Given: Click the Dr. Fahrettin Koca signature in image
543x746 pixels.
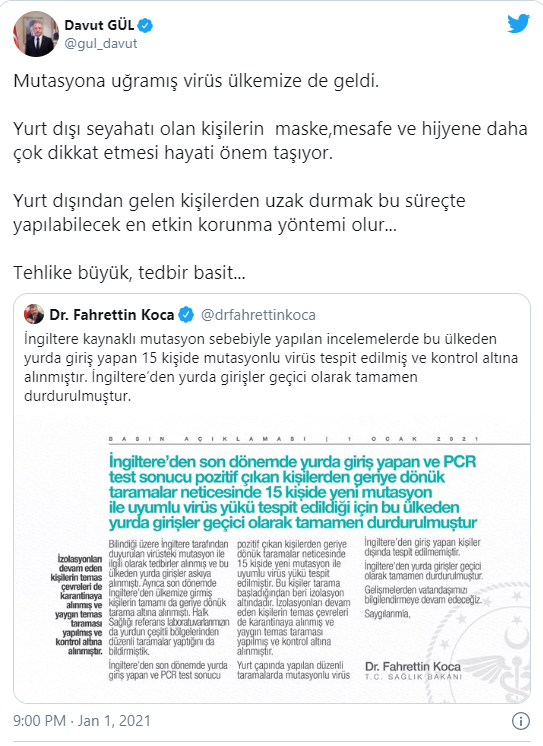Looking at the screenshot, I should [x=413, y=670].
